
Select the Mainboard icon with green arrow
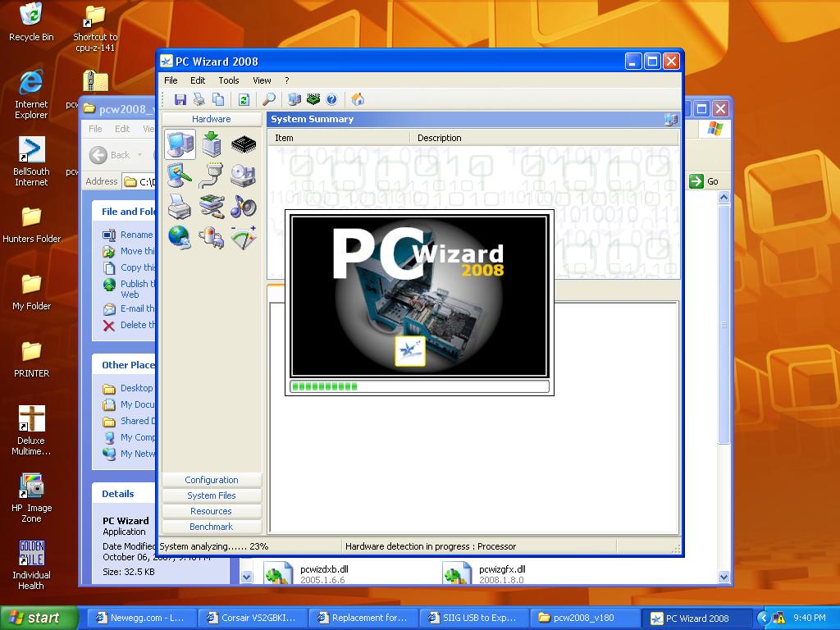(212, 144)
